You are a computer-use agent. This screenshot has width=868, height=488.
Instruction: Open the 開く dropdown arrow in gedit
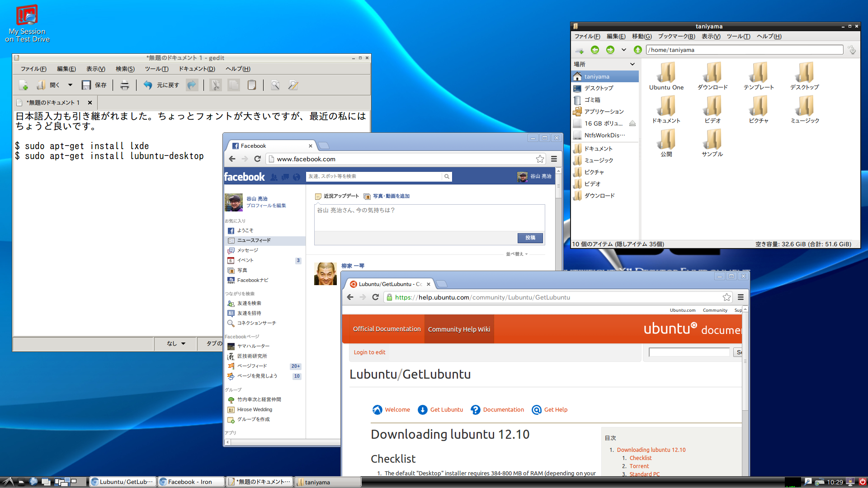point(70,85)
